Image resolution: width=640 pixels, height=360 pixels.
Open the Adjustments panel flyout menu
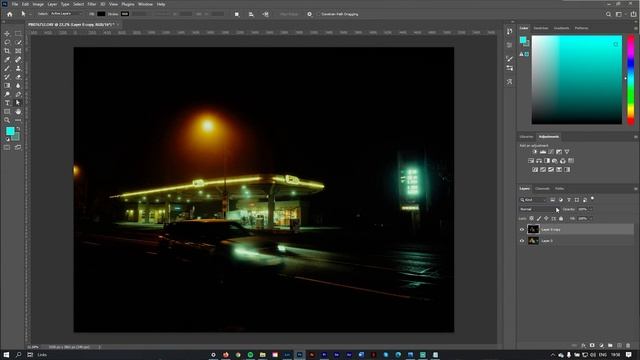pos(636,137)
